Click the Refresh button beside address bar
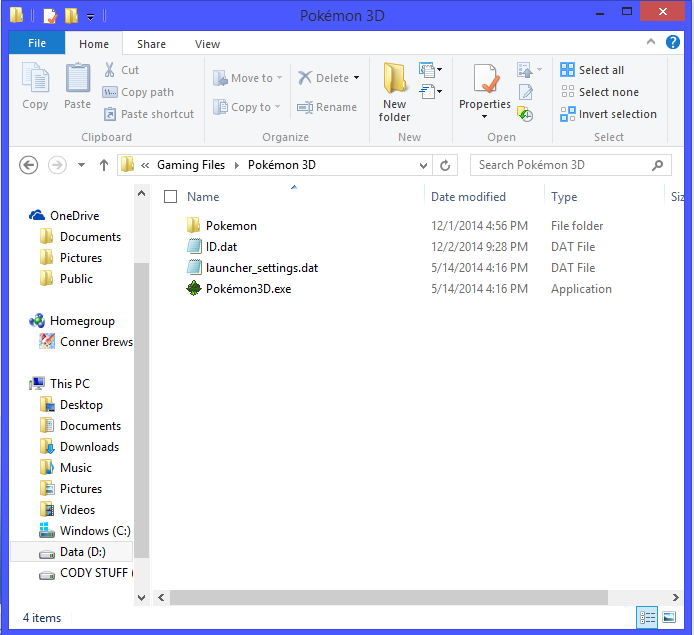Viewport: 694px width, 635px height. click(445, 165)
